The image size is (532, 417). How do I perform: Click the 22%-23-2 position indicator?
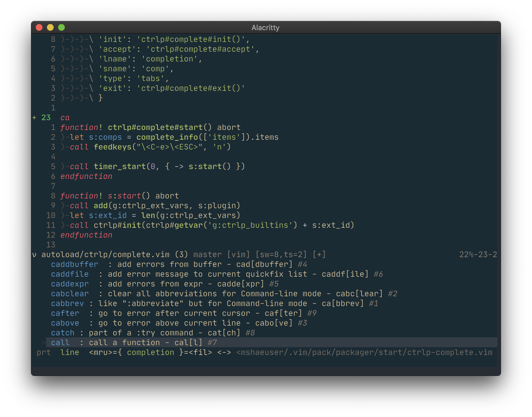478,255
